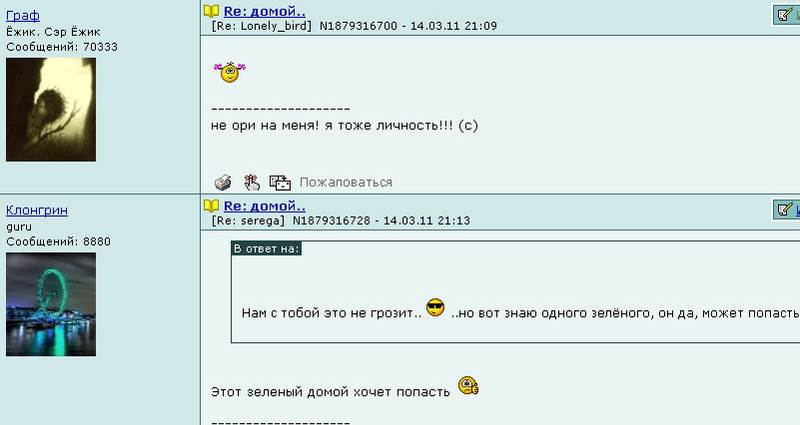800x425 pixels.
Task: Click the sunglasses smiley in the quoted text
Action: click(x=435, y=308)
